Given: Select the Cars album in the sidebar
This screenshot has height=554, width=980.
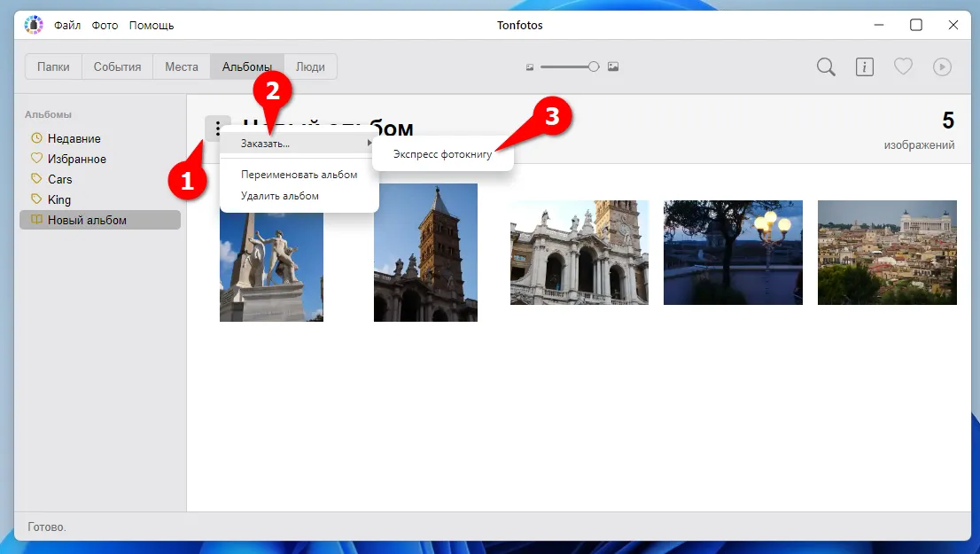Looking at the screenshot, I should click(59, 179).
